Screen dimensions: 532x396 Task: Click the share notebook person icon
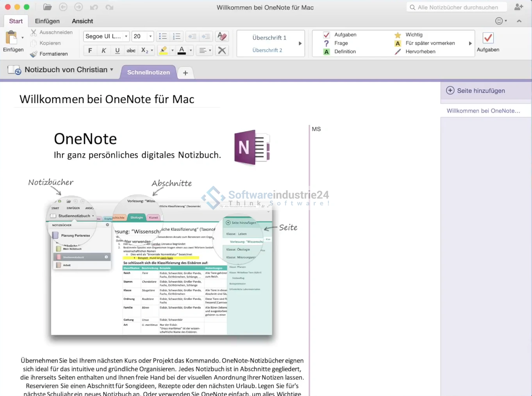tap(518, 7)
